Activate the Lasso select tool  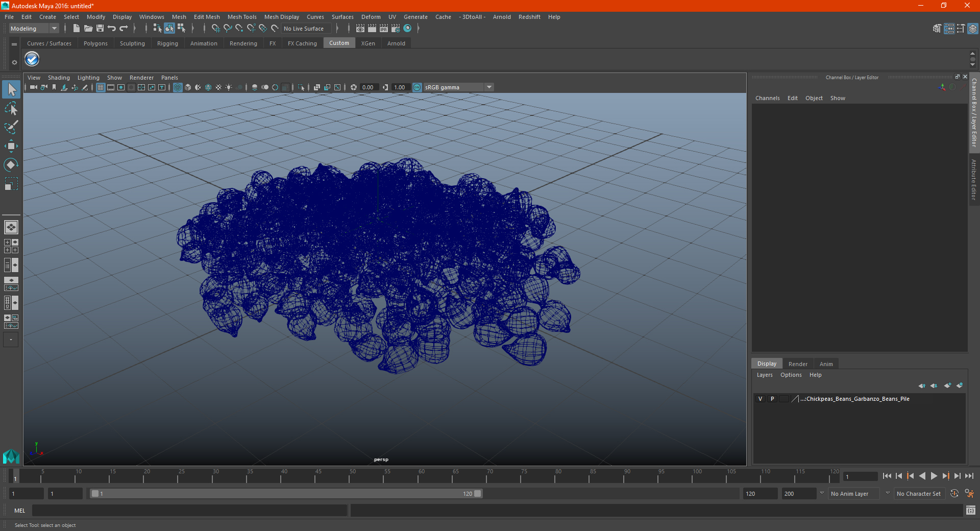point(11,108)
